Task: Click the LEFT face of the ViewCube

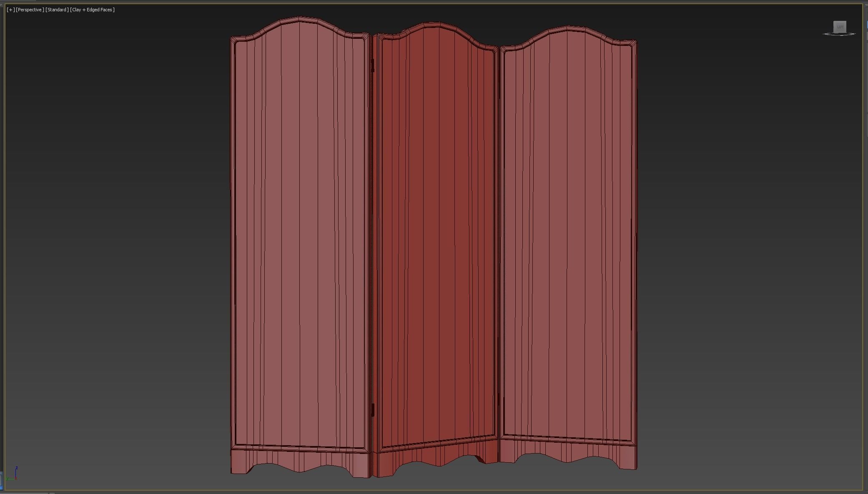Action: coord(840,27)
